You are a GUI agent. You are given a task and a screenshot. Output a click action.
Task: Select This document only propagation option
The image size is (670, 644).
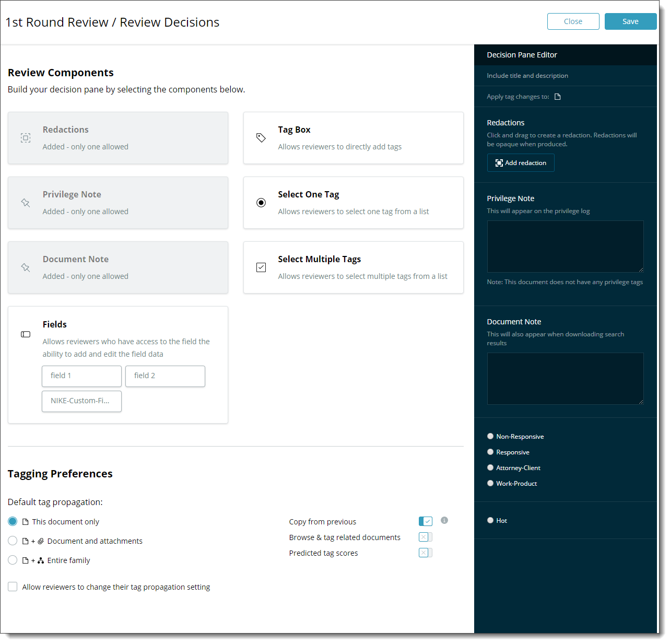pos(13,521)
